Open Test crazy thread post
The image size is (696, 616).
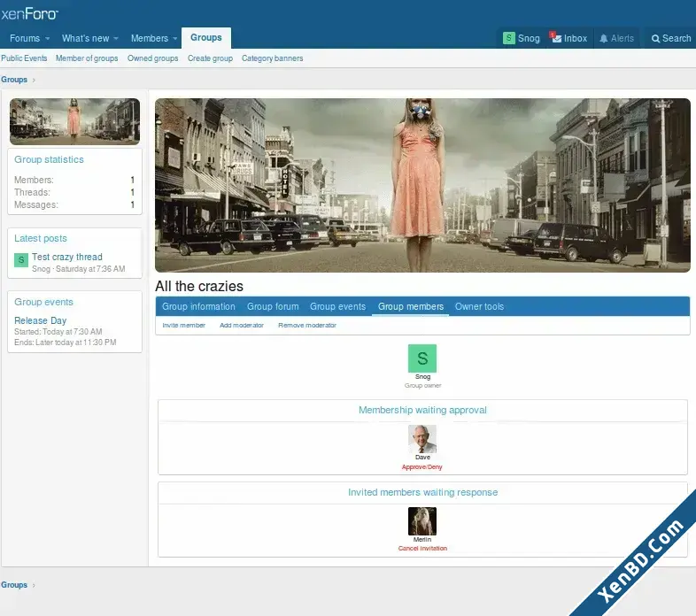pyautogui.click(x=67, y=257)
